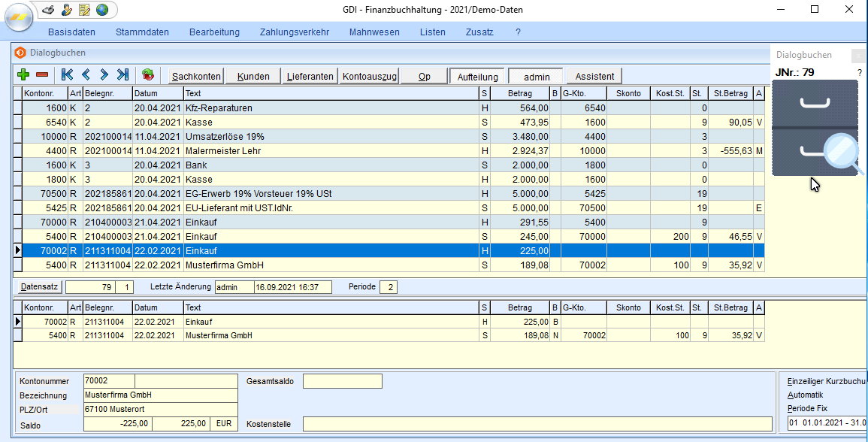868x442 pixels.
Task: Jump to first record with navigation arrow
Action: [x=67, y=74]
